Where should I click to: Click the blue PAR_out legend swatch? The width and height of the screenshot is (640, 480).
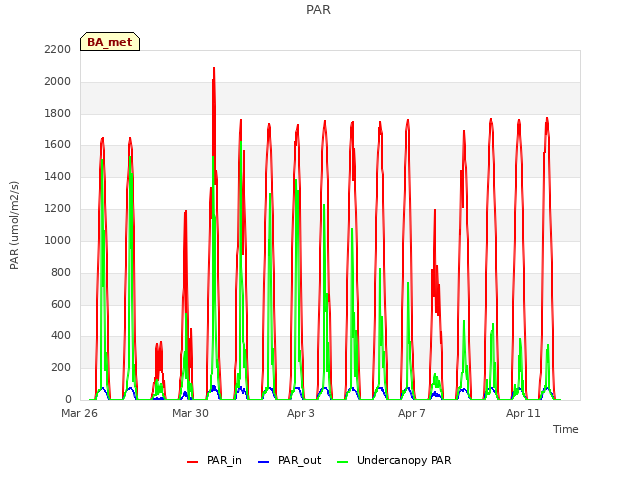tap(264, 462)
